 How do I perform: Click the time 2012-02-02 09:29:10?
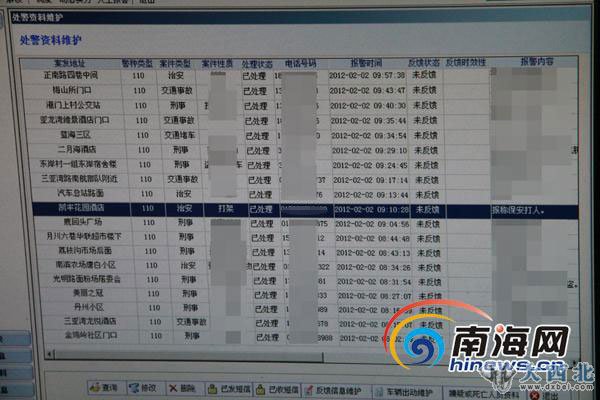tap(370, 150)
